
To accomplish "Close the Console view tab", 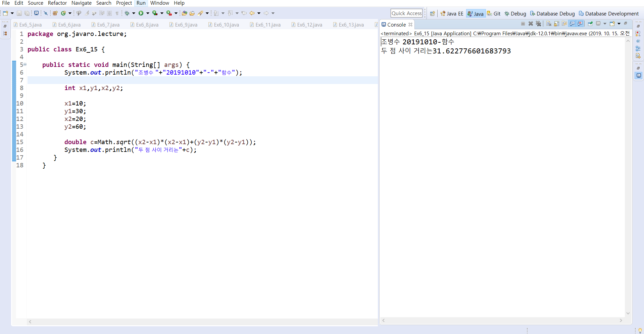I will [x=410, y=25].
